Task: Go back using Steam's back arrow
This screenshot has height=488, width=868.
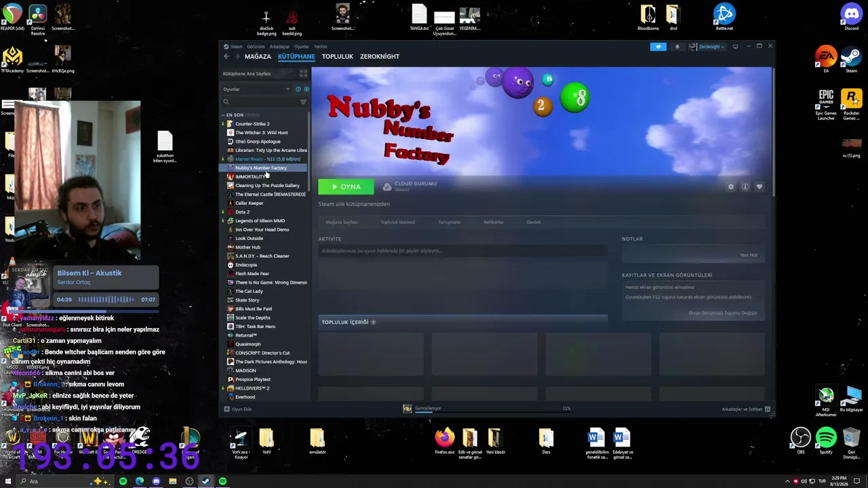Action: point(226,56)
